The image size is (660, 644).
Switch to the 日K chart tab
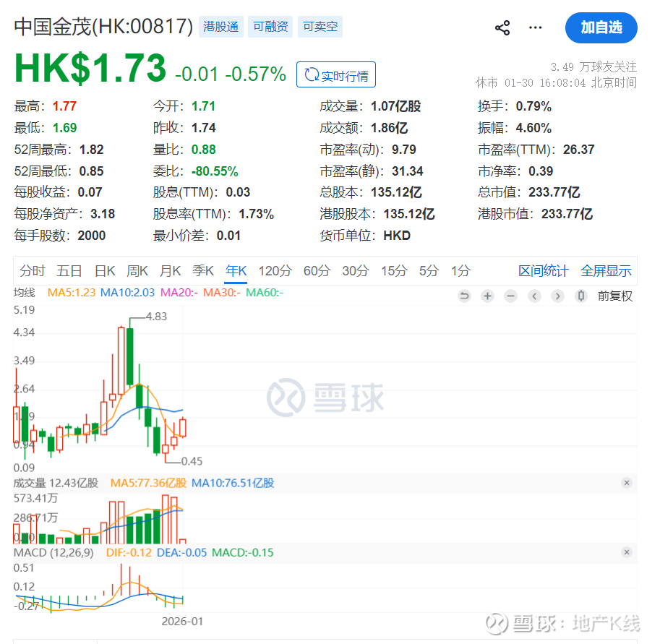tap(105, 270)
